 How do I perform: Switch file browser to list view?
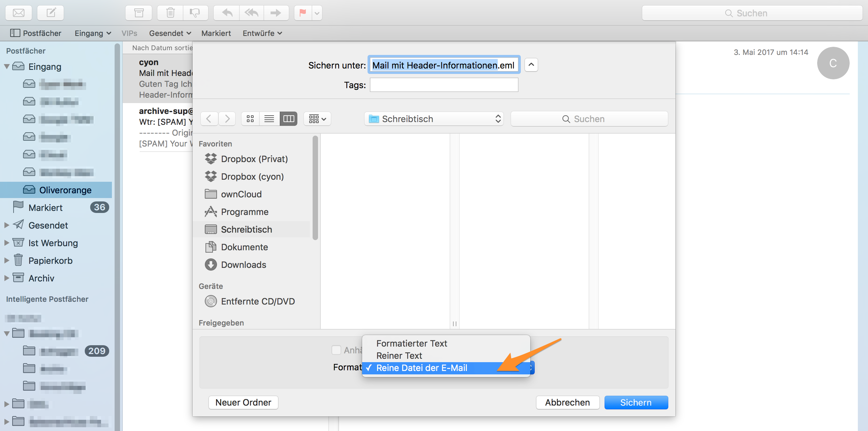pyautogui.click(x=269, y=119)
